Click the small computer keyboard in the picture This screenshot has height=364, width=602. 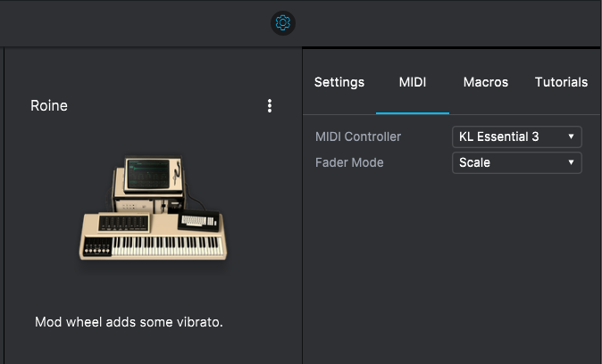click(x=197, y=220)
